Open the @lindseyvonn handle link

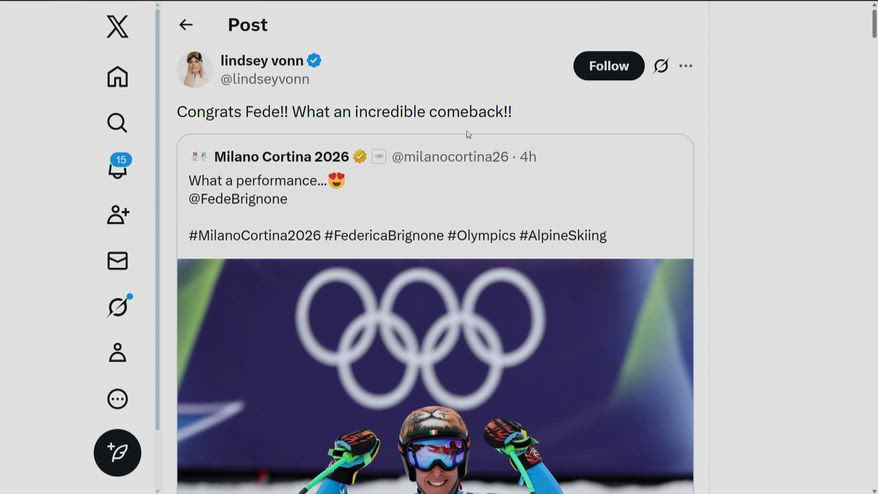[x=265, y=79]
